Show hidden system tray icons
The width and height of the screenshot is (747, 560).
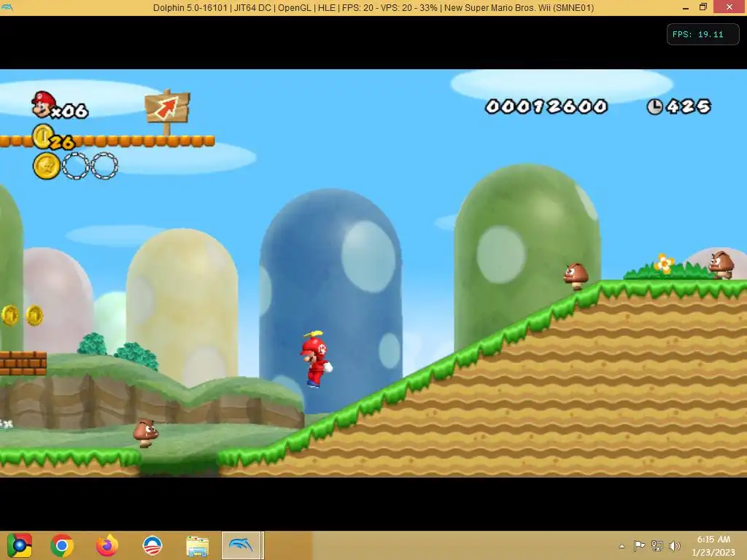[622, 546]
